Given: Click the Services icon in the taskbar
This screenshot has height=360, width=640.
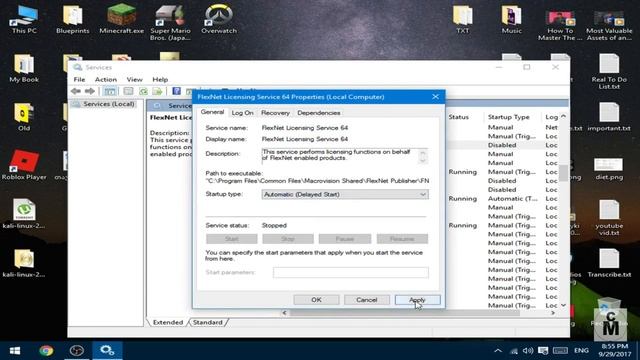Looking at the screenshot, I should pos(107,351).
